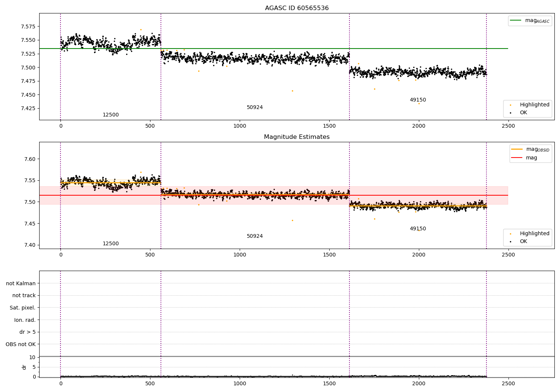Screen dimensions: 560x392
Task: Click the 'Magnitude Estimates' subplot title
Action: click(297, 137)
